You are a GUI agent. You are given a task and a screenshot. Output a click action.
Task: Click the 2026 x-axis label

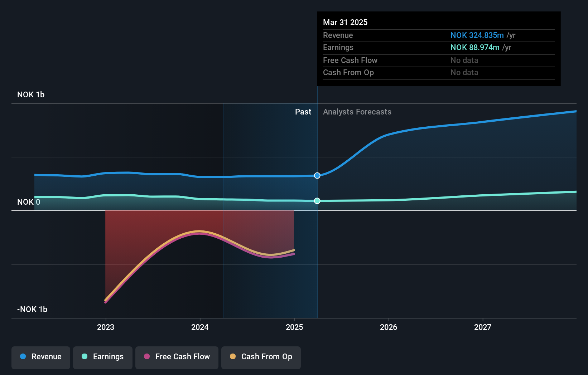(x=389, y=327)
